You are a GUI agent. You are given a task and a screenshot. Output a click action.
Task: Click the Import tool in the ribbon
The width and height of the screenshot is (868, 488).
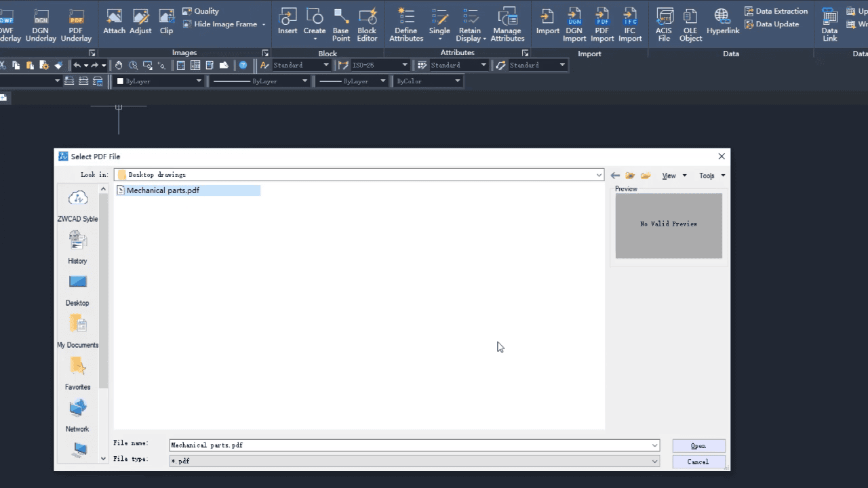(548, 22)
